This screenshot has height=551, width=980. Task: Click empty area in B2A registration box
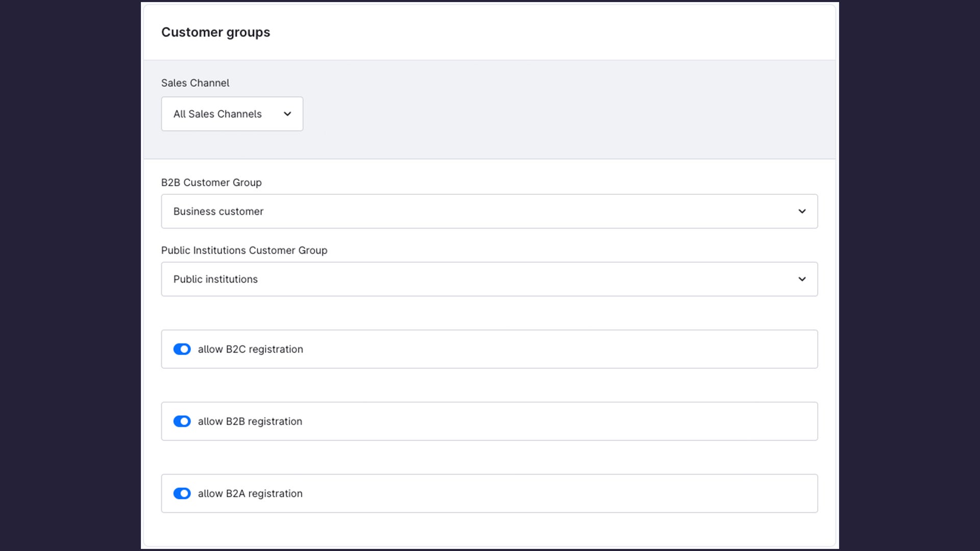pyautogui.click(x=561, y=493)
